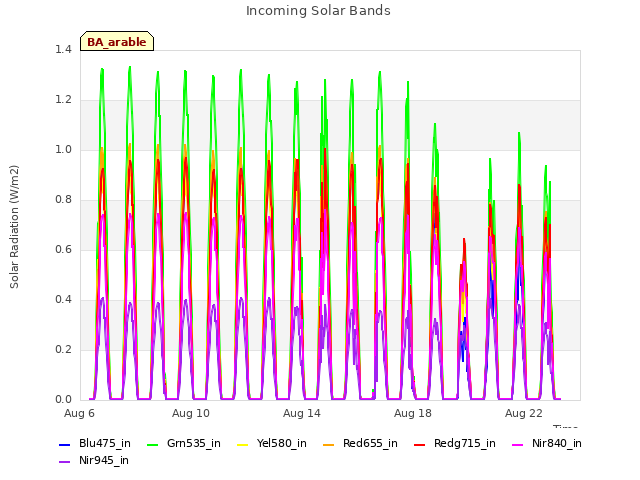Click the Aug 10 x-axis tick label
The width and height of the screenshot is (640, 480).
[x=191, y=413]
